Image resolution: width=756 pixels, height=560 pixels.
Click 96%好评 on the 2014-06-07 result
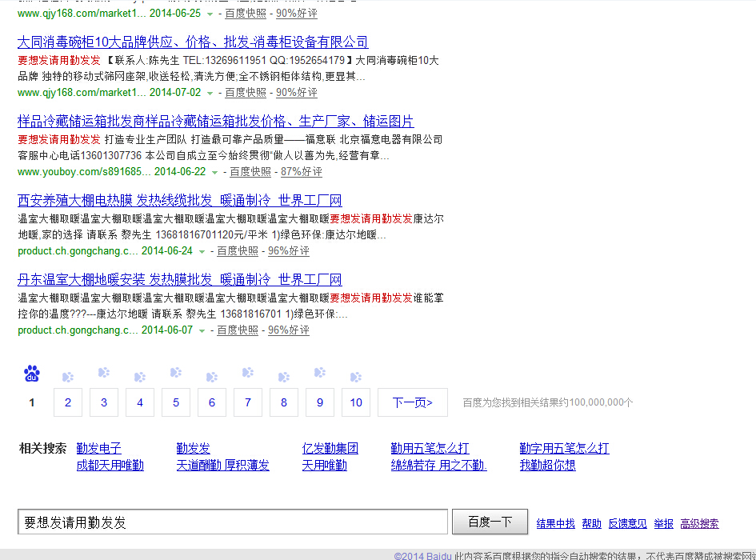289,330
